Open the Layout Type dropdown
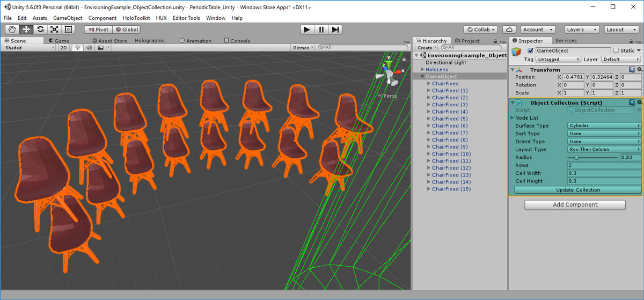The width and height of the screenshot is (644, 300). pos(604,149)
